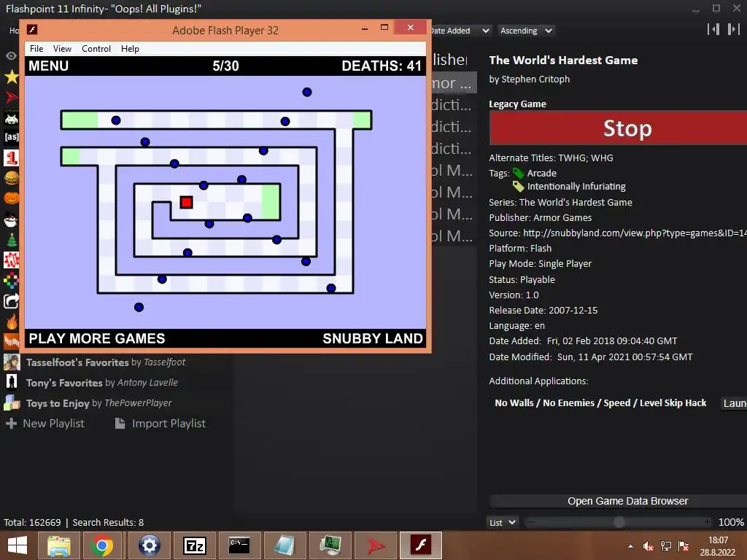Open the share arrow playlist icon
This screenshot has width=747, height=560.
(11, 301)
